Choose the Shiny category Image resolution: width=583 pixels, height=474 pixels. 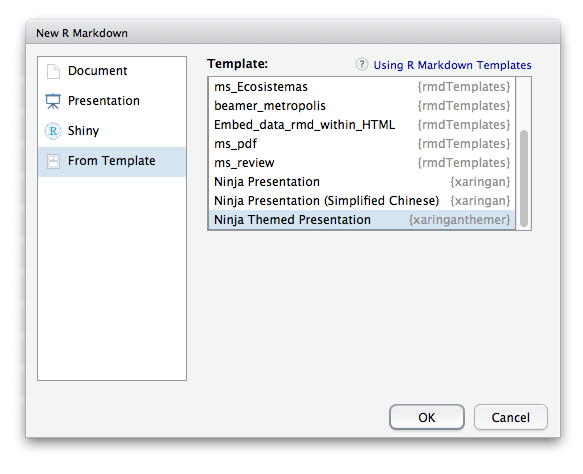click(x=112, y=131)
